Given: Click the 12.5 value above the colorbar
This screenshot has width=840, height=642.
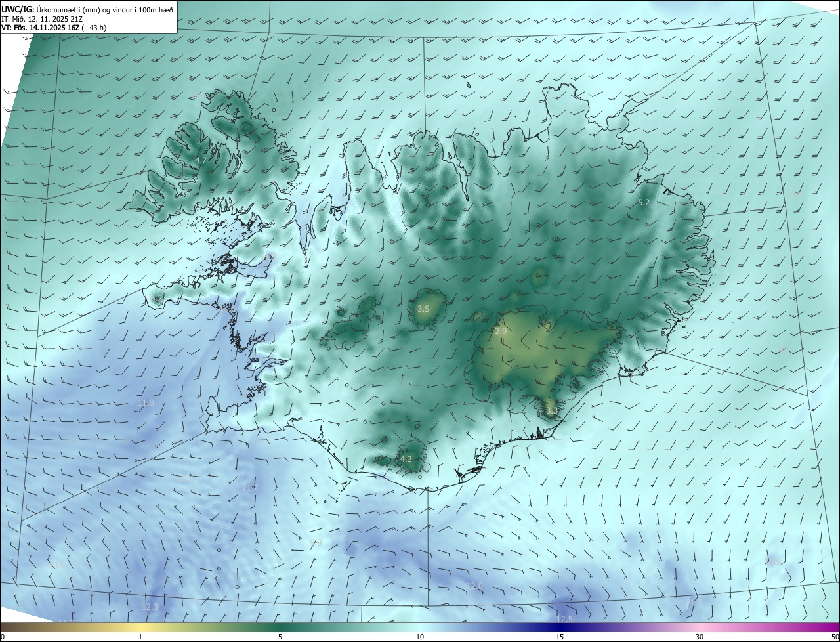Looking at the screenshot, I should click(564, 619).
